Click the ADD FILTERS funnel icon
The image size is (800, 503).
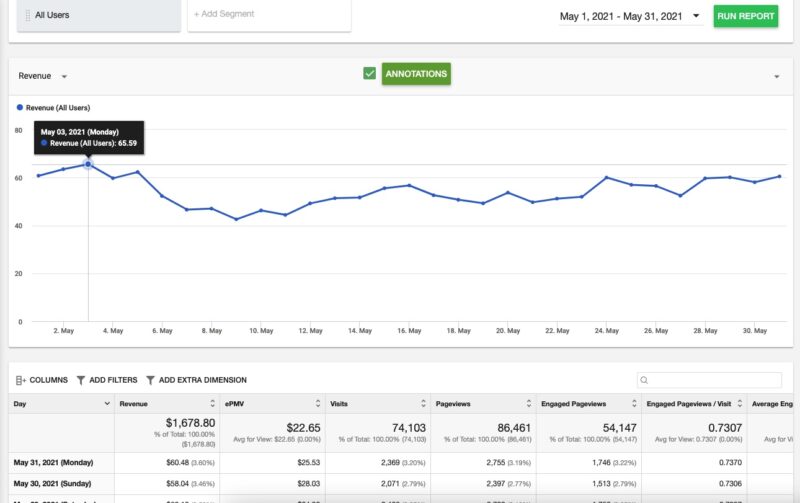(81, 380)
